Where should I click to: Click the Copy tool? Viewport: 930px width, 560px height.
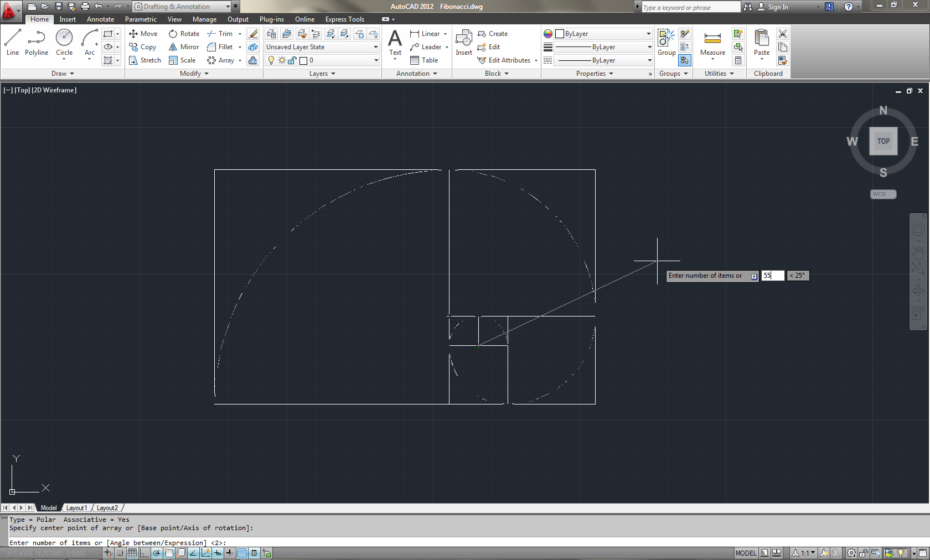coord(143,47)
